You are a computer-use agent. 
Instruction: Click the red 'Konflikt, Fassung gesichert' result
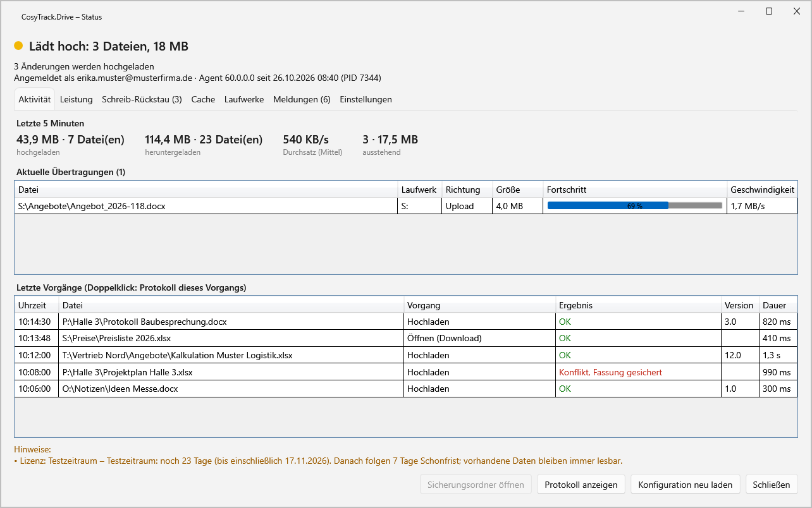click(x=610, y=372)
